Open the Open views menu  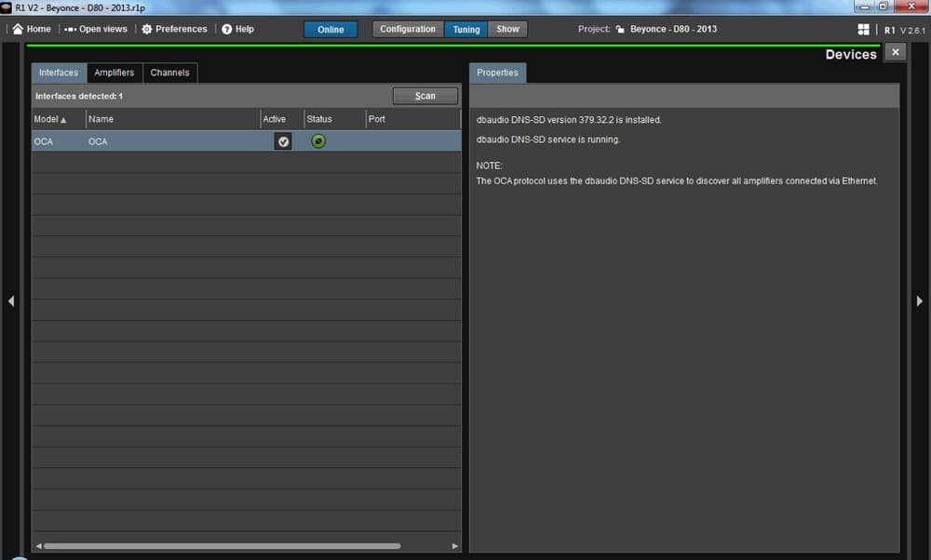coord(71,29)
